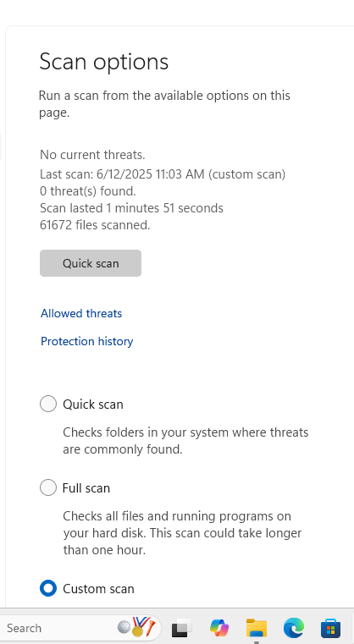Click the No current threats status text
The width and height of the screenshot is (354, 644).
pyautogui.click(x=92, y=155)
